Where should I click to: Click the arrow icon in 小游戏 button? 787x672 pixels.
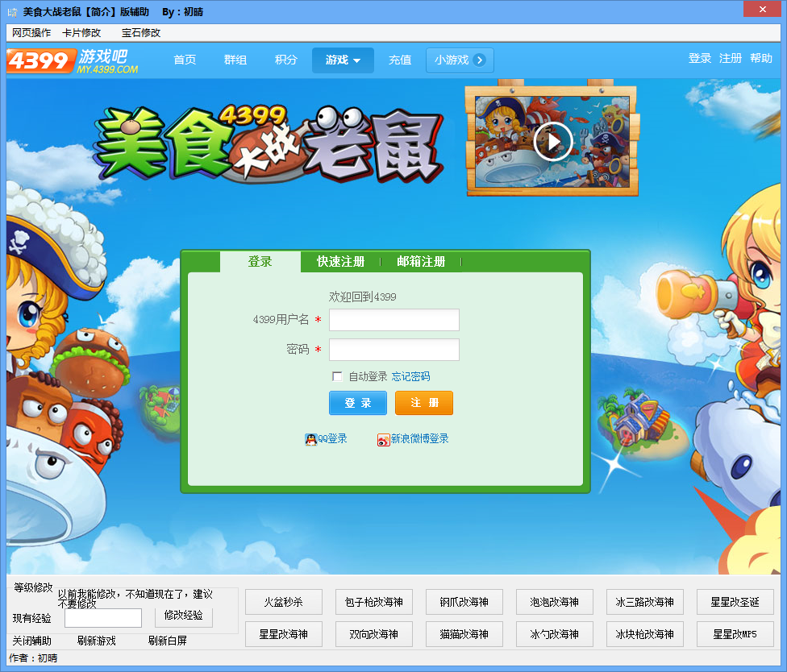point(480,60)
